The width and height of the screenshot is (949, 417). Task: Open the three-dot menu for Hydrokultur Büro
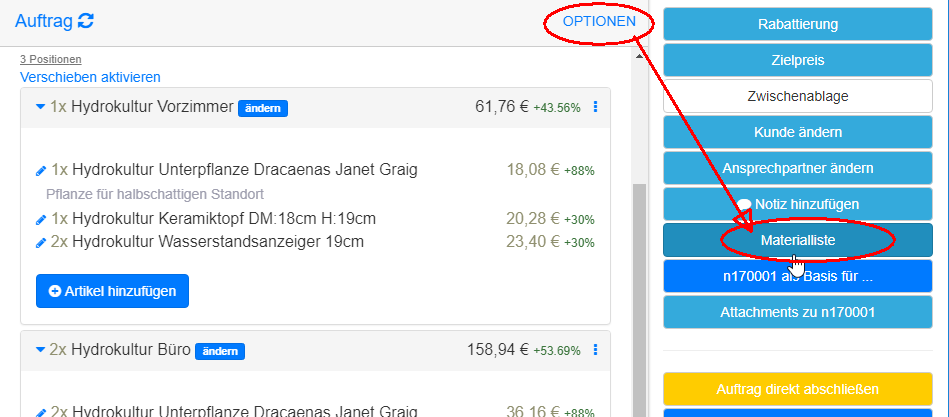(595, 349)
